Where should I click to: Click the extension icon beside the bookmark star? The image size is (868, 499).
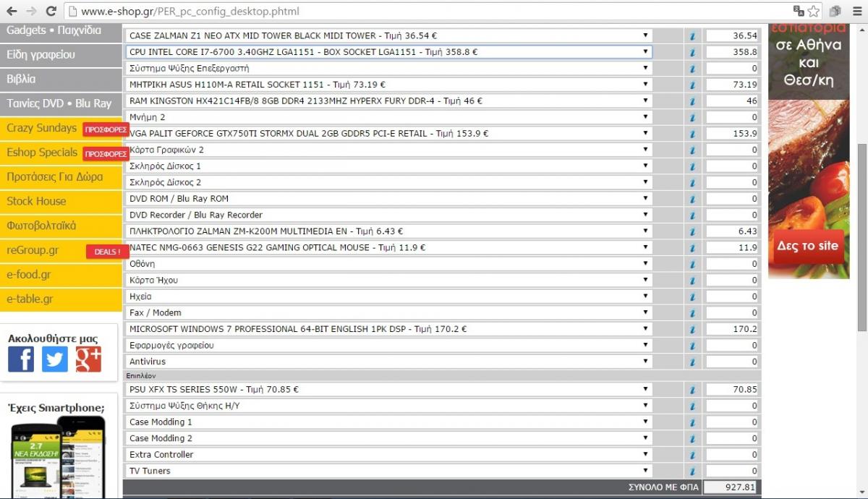coord(835,11)
